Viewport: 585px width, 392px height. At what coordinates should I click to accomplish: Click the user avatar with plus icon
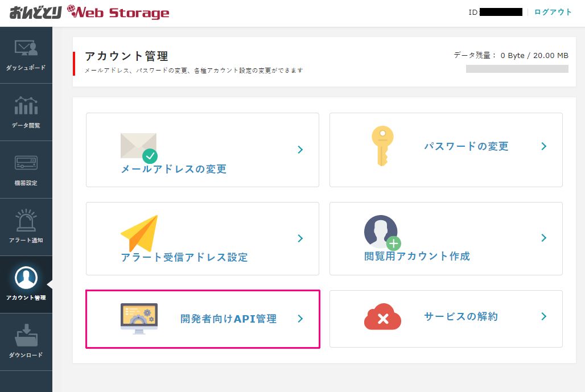point(382,233)
